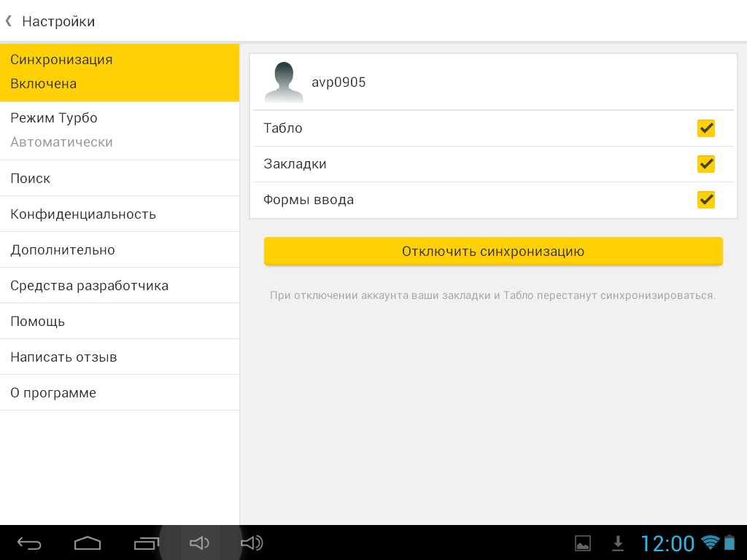Disable Формы ввода sync checkbox
The width and height of the screenshot is (747, 560).
point(705,200)
